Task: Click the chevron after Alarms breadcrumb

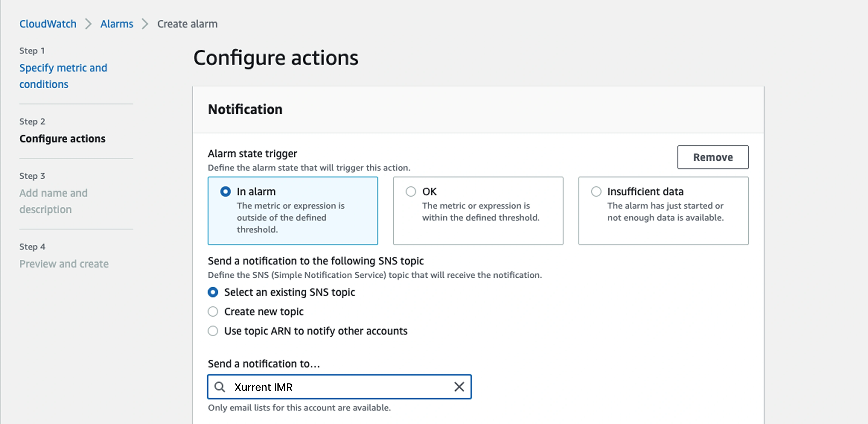Action: tap(145, 24)
